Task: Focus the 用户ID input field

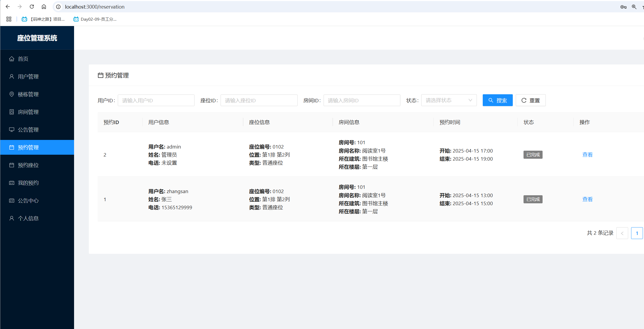Action: point(156,100)
